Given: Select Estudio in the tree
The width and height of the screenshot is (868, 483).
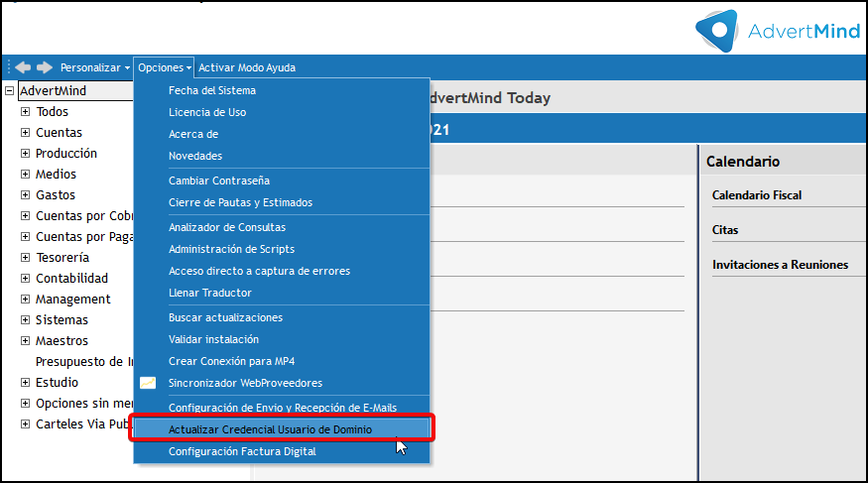Looking at the screenshot, I should click(57, 382).
